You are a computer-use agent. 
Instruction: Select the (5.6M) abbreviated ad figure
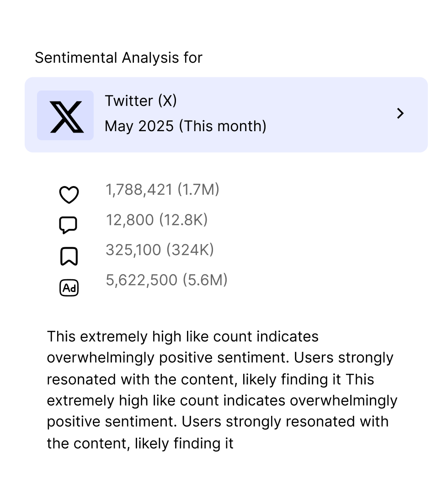[205, 280]
